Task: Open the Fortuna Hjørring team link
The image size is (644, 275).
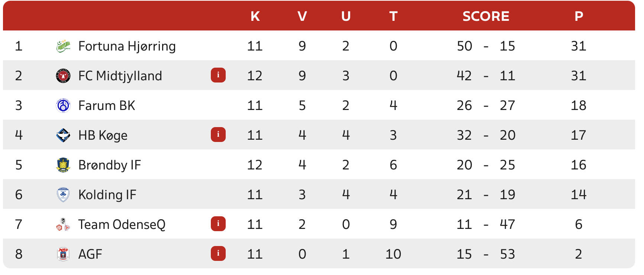Action: [127, 46]
